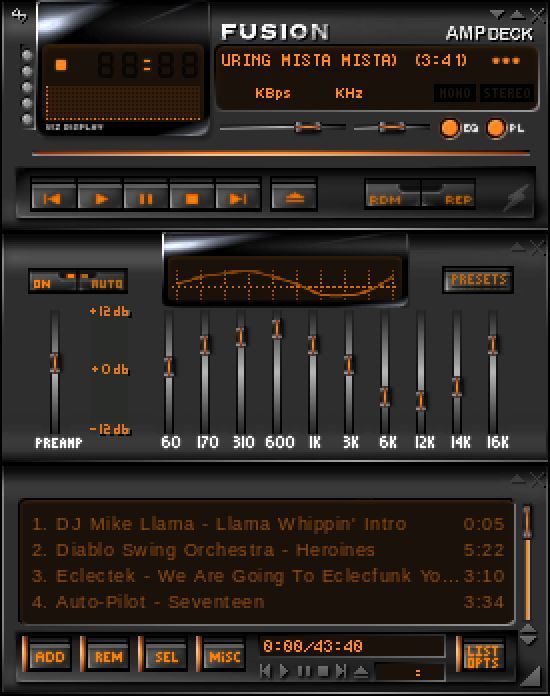The height and width of the screenshot is (696, 550).
Task: Start playback with the main Play button
Action: pyautogui.click(x=100, y=198)
